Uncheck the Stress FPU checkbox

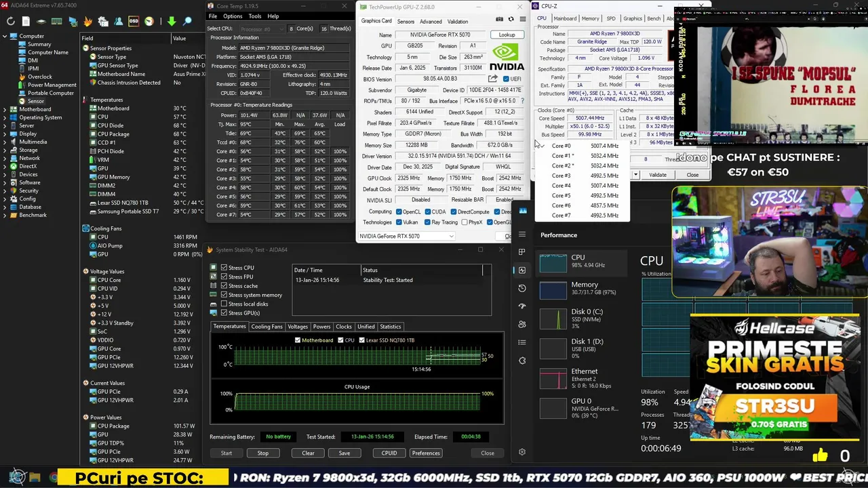click(x=224, y=277)
